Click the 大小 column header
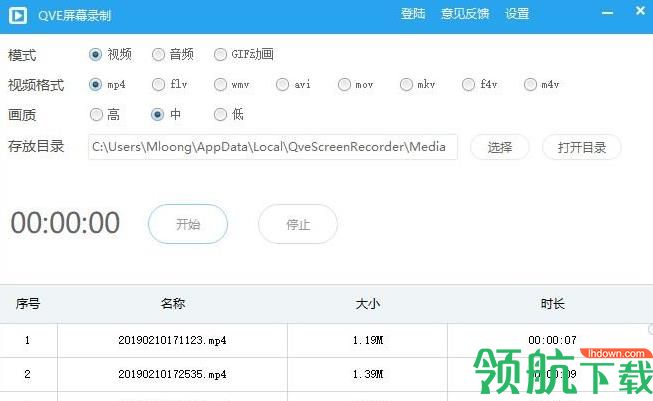The image size is (653, 401). 367,304
